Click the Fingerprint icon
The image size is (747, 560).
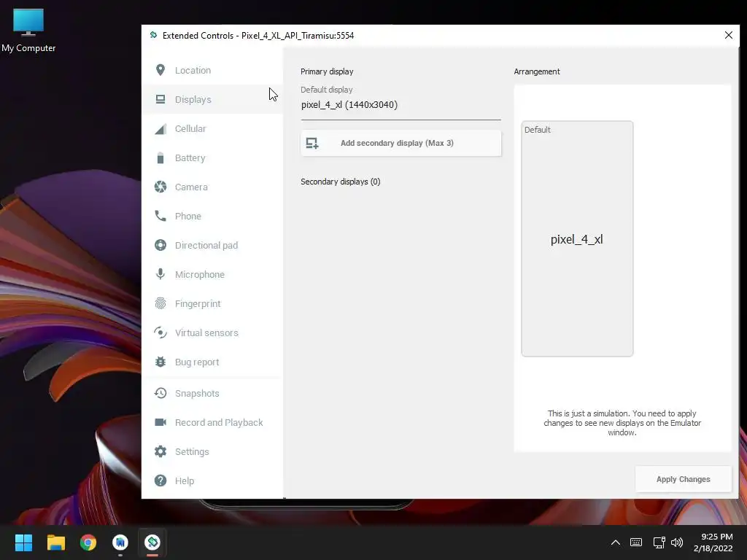(160, 303)
